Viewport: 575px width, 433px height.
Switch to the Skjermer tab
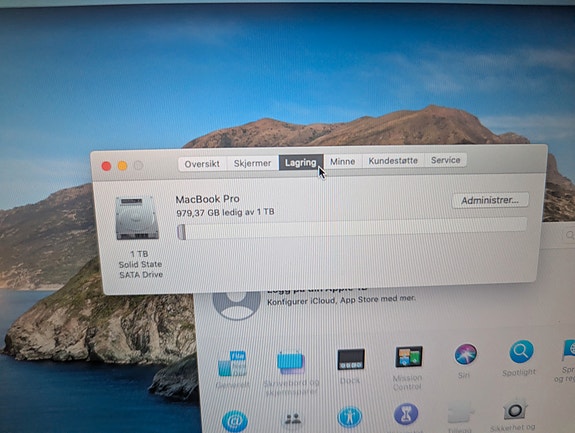click(252, 163)
